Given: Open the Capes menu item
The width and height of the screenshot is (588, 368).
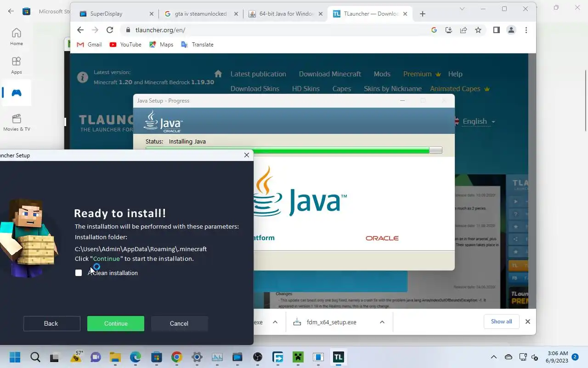Looking at the screenshot, I should coord(342,89).
